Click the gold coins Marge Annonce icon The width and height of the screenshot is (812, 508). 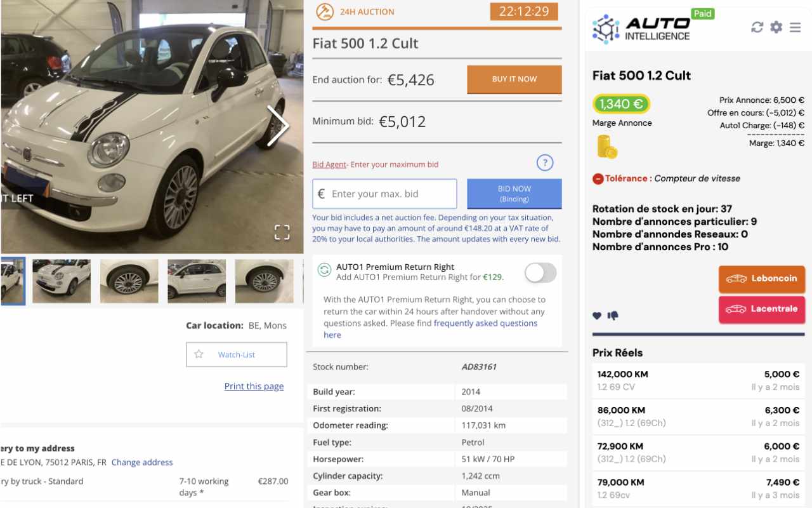click(606, 146)
